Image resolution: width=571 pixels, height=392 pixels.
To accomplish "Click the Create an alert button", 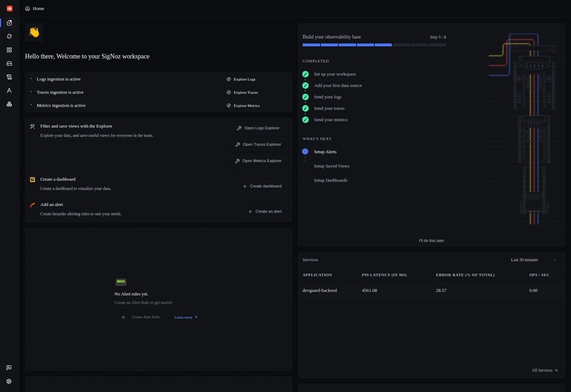I will 265,212.
